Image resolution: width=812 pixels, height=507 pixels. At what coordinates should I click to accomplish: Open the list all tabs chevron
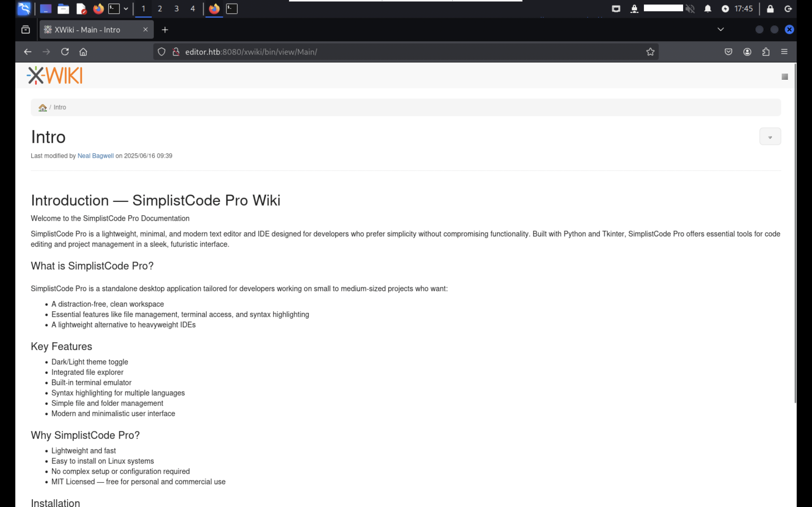pos(720,30)
